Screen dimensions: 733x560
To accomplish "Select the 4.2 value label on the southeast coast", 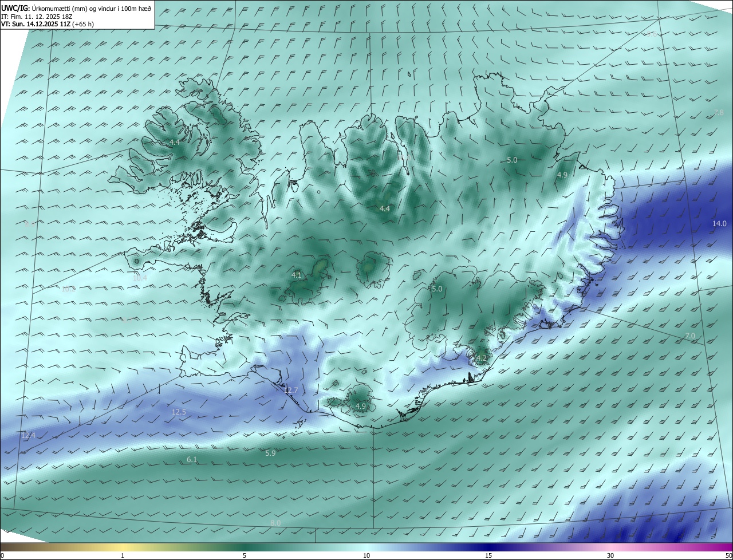I will pos(481,359).
